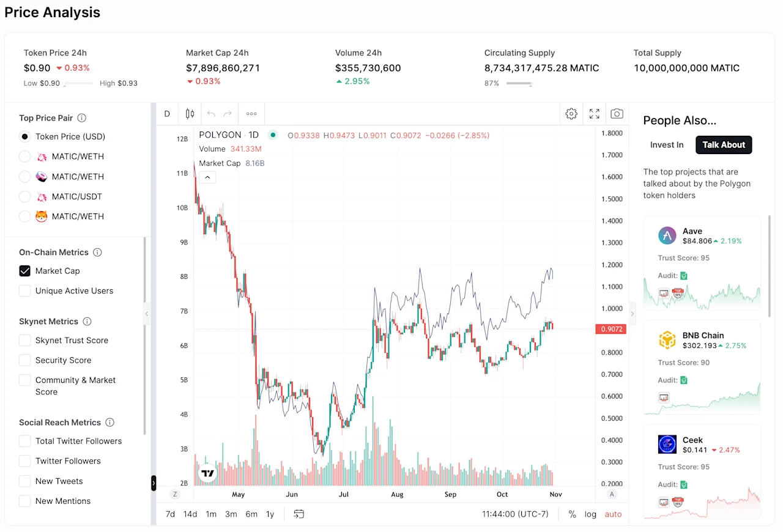Click the fullscreen chart icon
Screen dimensions: 783x532
[595, 114]
